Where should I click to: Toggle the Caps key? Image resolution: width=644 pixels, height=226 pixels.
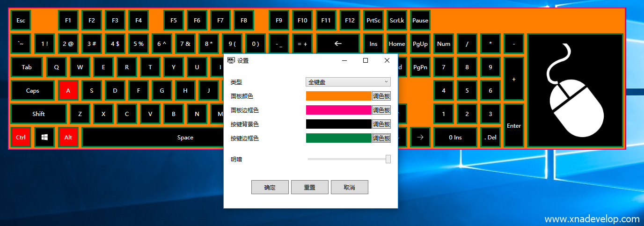pyautogui.click(x=33, y=91)
